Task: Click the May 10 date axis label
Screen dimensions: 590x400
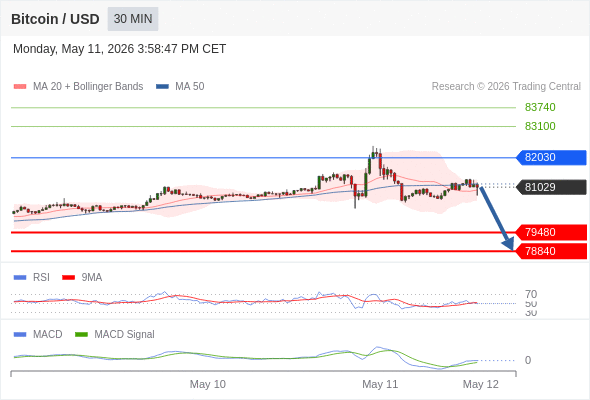Action: pos(208,384)
